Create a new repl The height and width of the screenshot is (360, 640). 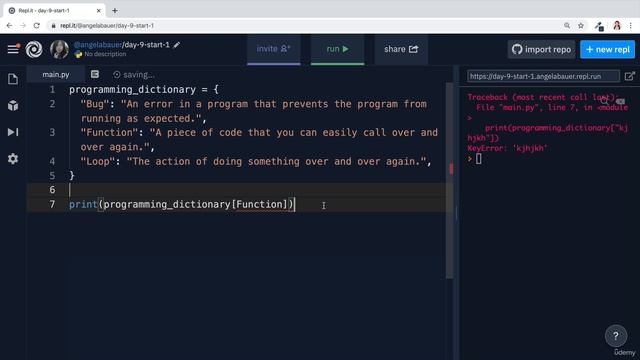[607, 49]
